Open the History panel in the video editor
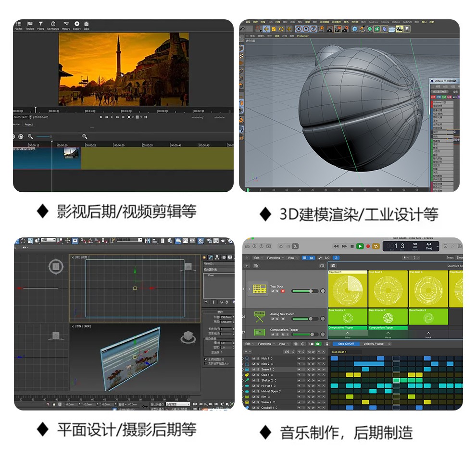 click(66, 25)
